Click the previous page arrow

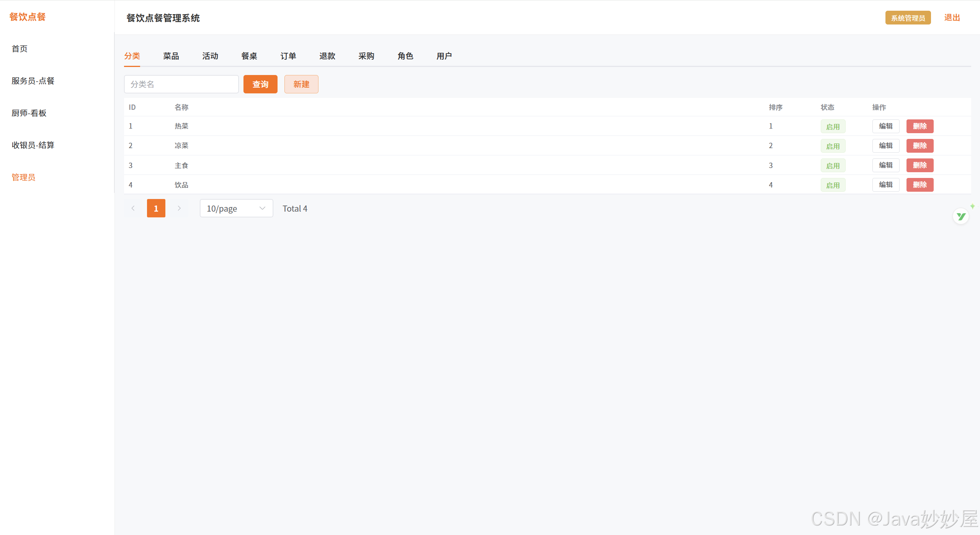point(133,208)
